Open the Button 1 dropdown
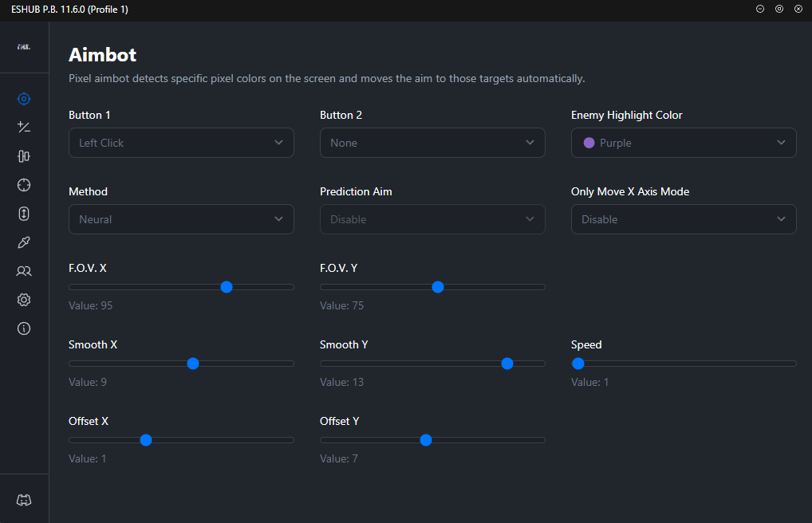The height and width of the screenshot is (523, 812). 181,143
